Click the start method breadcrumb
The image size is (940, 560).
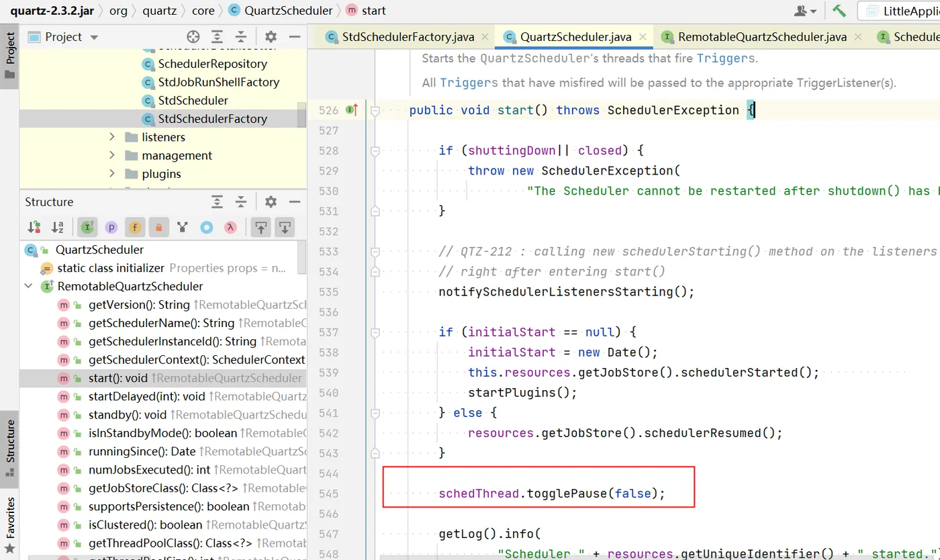pos(366,11)
